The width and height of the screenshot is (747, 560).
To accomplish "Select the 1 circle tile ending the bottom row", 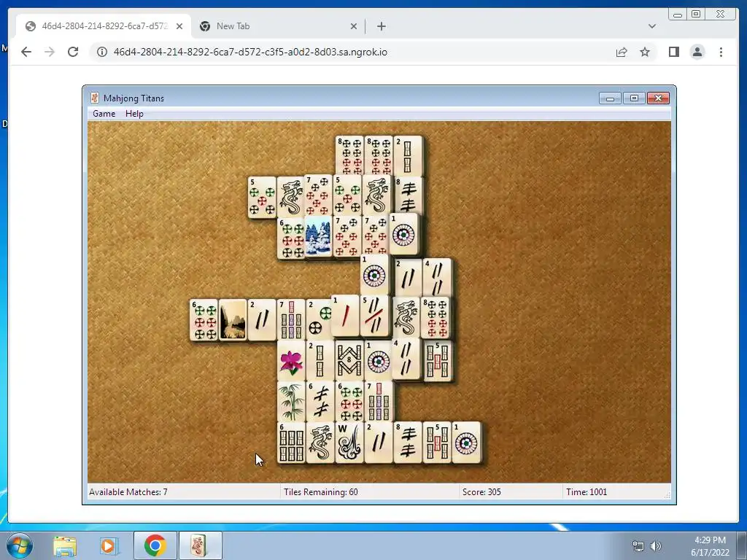I will coord(466,443).
